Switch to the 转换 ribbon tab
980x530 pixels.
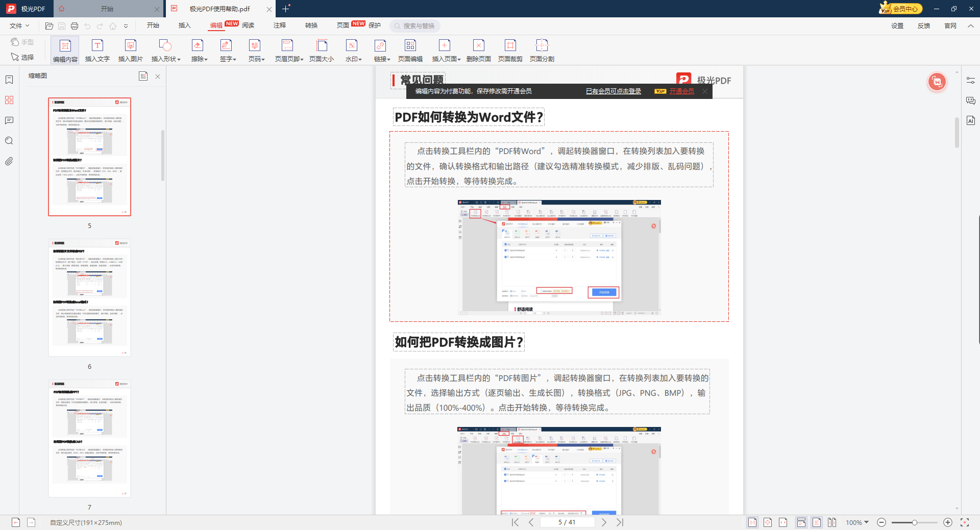tap(311, 26)
